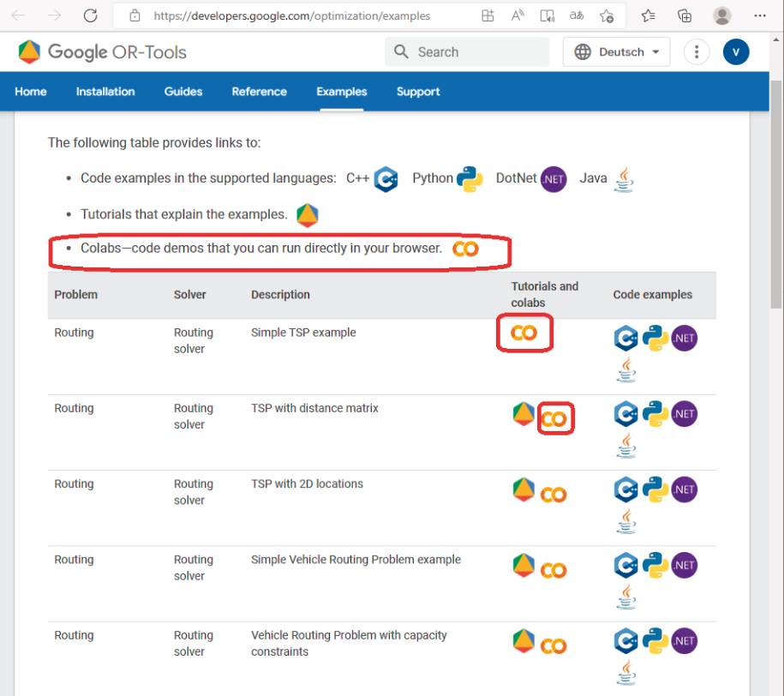Click the Colab legend icon in bullet list
The image size is (784, 696).
click(x=465, y=249)
